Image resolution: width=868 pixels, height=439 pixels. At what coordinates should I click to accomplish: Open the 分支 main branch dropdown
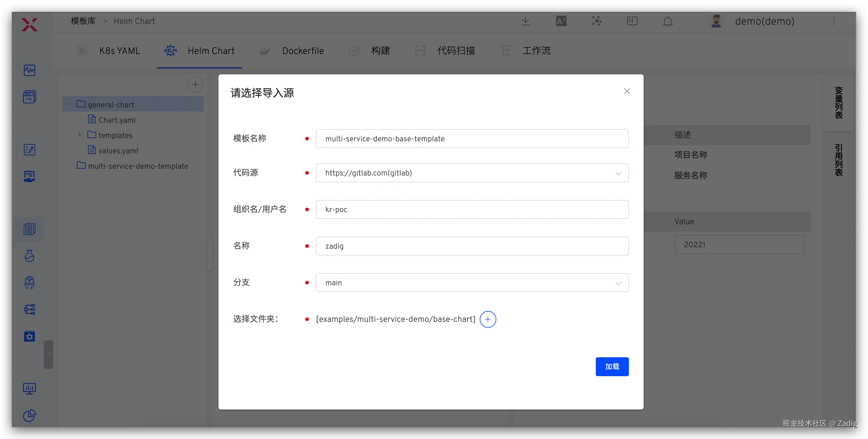[x=472, y=283]
